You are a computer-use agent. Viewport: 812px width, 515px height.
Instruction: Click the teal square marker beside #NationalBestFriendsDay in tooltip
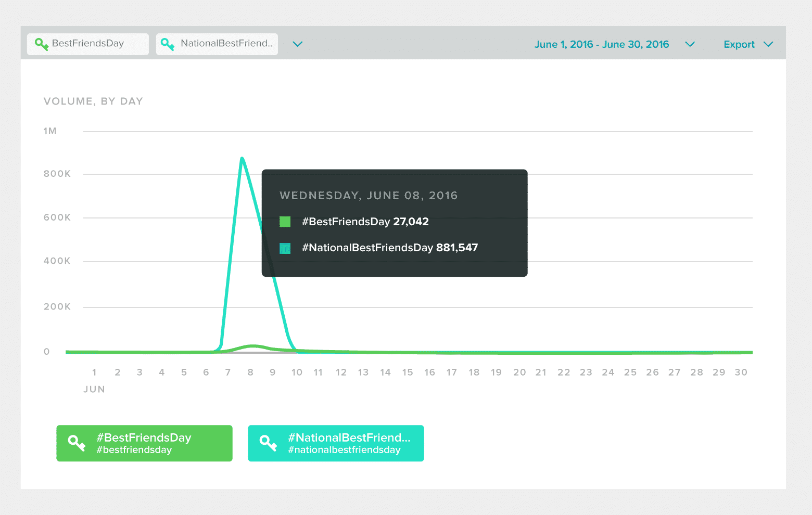pos(285,248)
